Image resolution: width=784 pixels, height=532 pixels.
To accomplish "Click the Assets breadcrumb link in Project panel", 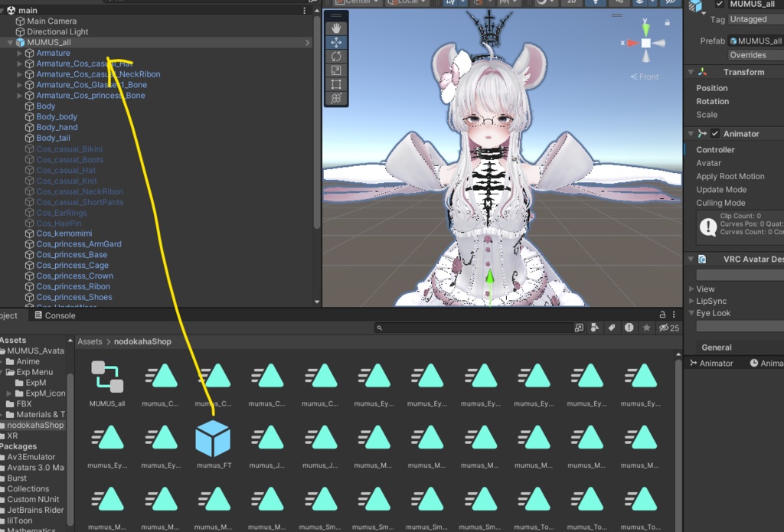I will pos(90,341).
